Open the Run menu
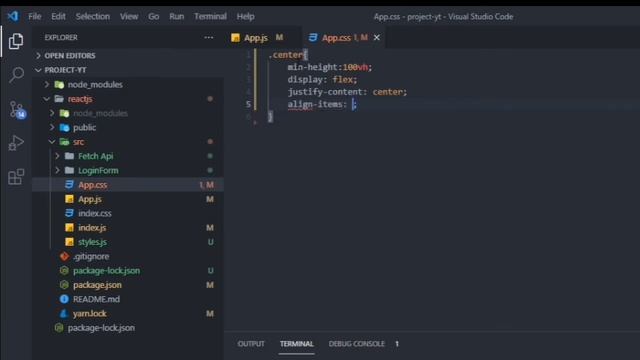640x360 pixels. (x=177, y=16)
